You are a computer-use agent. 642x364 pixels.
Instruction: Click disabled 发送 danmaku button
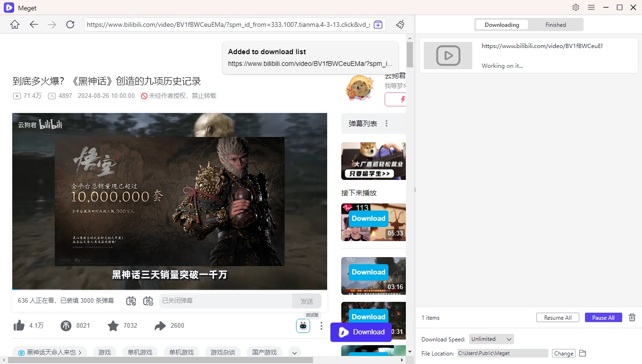pos(307,300)
